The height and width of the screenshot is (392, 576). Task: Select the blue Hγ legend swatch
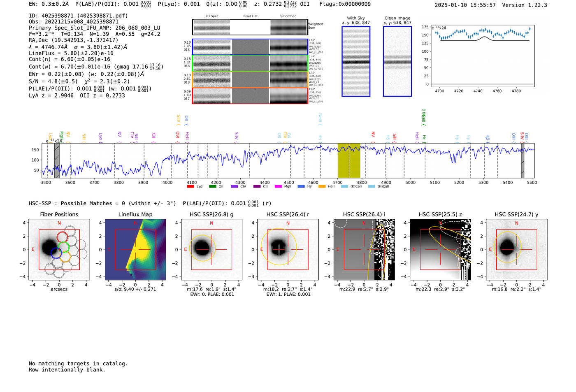[x=301, y=187]
